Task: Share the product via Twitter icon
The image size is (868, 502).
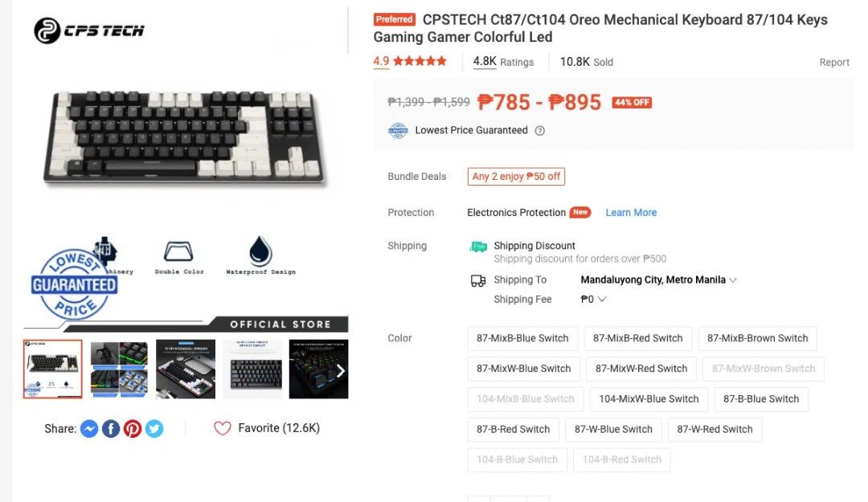Action: coord(154,428)
